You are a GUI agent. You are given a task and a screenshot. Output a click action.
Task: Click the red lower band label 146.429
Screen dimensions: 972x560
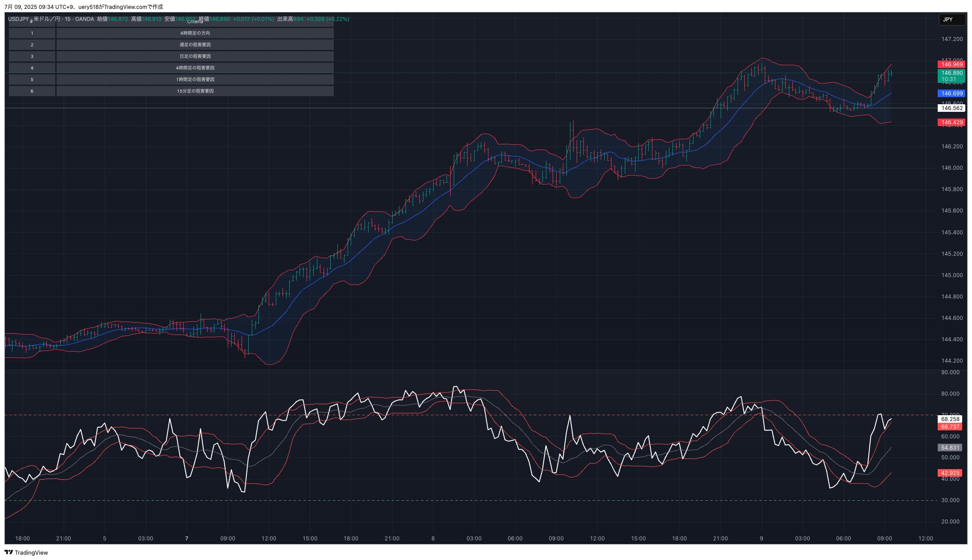951,123
